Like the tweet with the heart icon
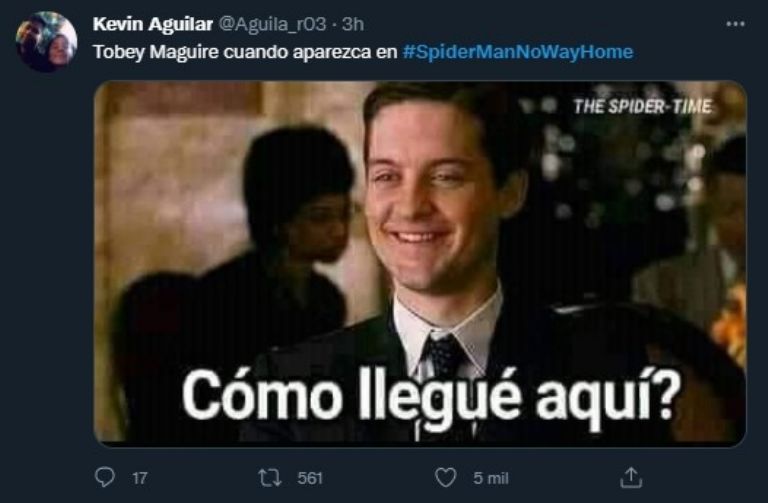Screen dimensions: 768x503 (445, 478)
